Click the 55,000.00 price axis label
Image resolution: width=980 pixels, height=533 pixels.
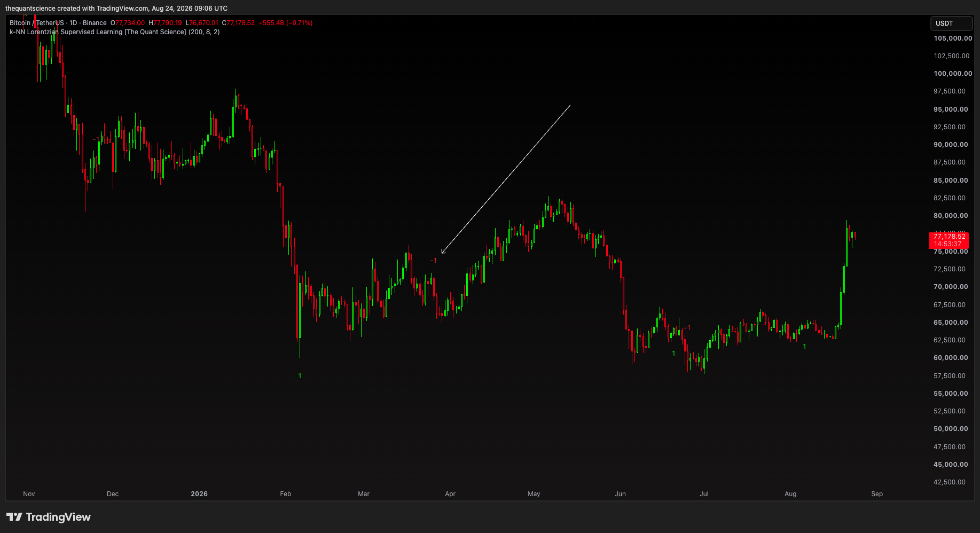click(951, 394)
